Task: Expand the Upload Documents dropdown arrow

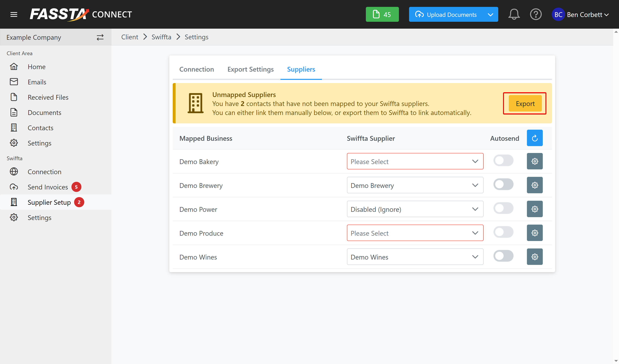Action: (x=490, y=15)
